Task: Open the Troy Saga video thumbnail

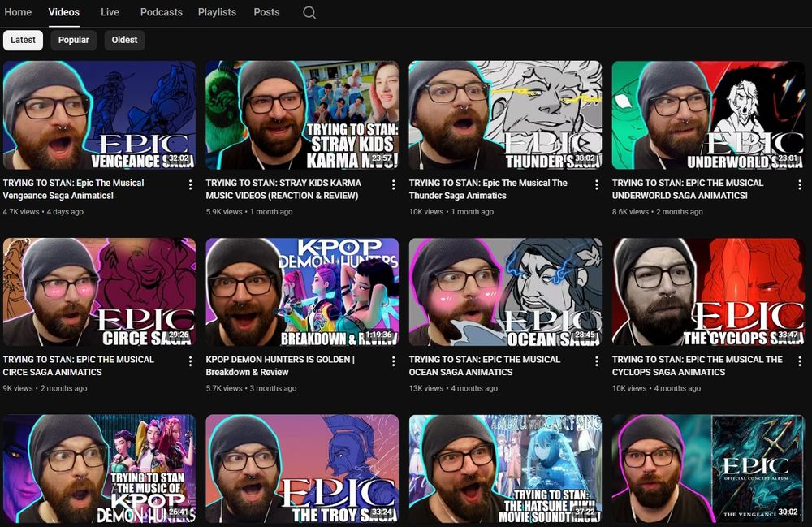Action: 302,469
